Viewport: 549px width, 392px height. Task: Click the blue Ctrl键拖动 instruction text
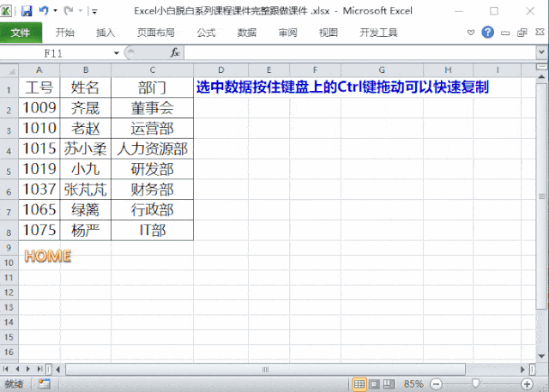(x=342, y=87)
